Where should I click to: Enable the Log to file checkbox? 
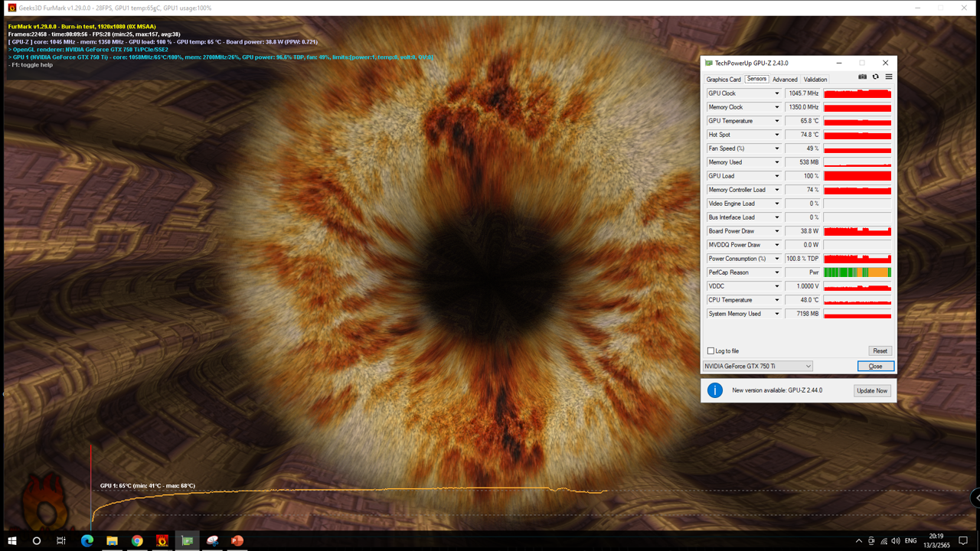pyautogui.click(x=711, y=351)
